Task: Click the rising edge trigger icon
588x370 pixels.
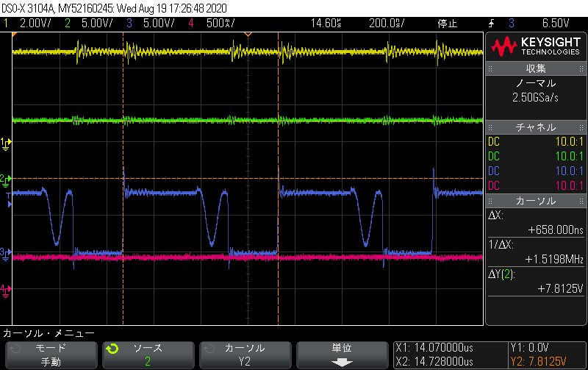Action: click(x=491, y=24)
